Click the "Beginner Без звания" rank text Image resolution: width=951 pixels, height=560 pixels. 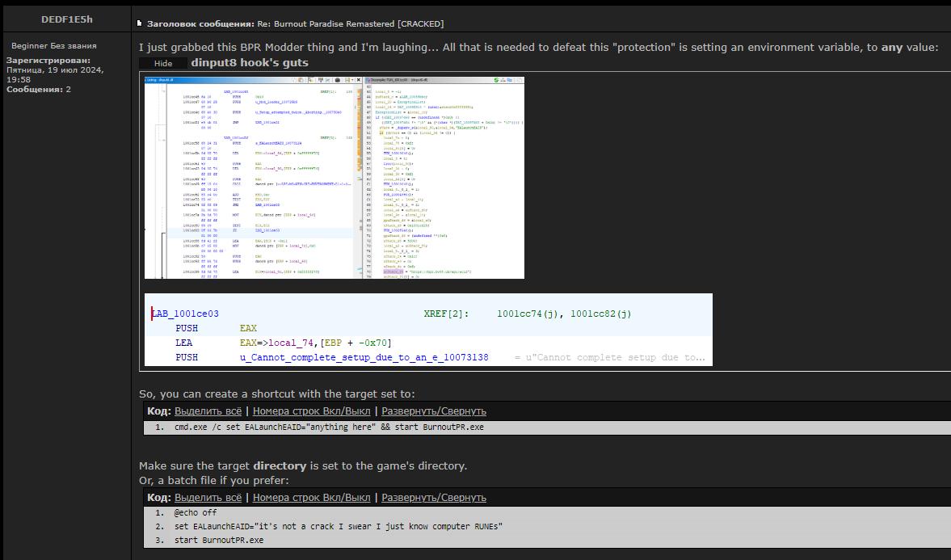pyautogui.click(x=54, y=45)
